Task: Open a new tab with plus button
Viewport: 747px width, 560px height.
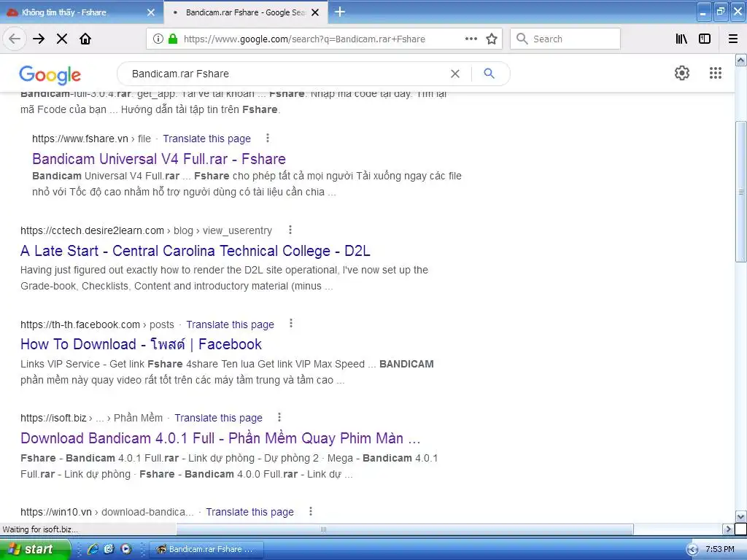Action: click(340, 12)
